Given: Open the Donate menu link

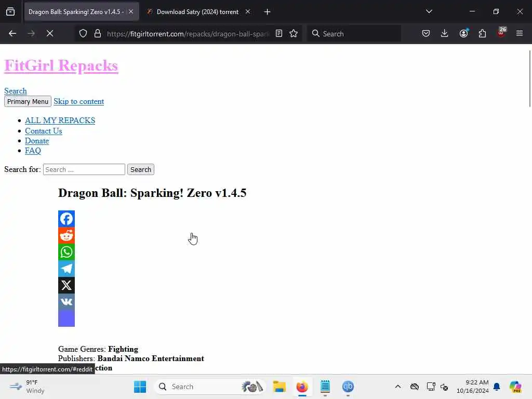Looking at the screenshot, I should pyautogui.click(x=37, y=141).
